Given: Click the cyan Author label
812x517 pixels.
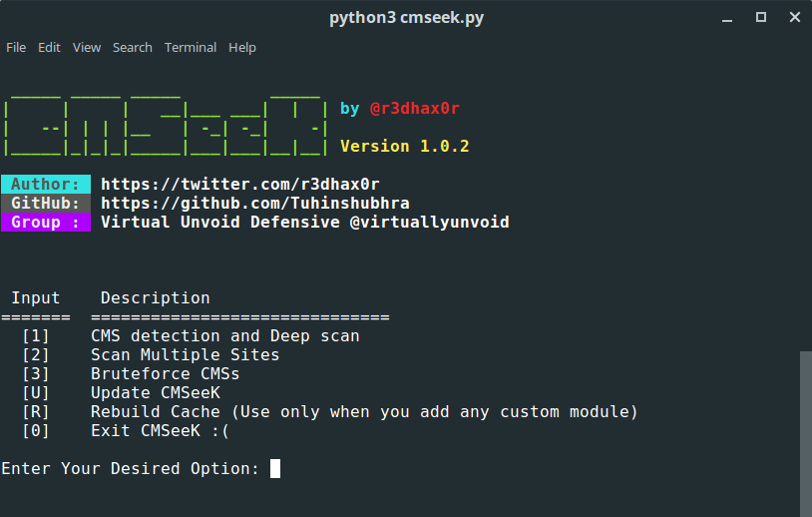Looking at the screenshot, I should coord(45,185).
